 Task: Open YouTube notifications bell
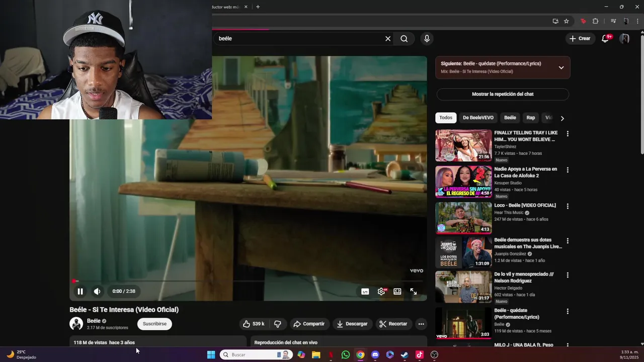[x=606, y=39]
